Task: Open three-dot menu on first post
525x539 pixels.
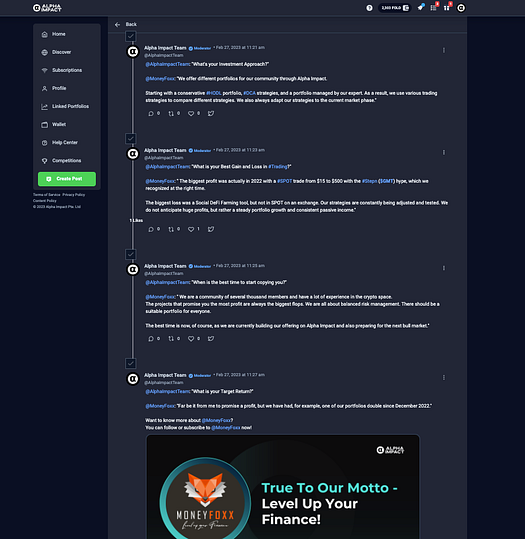Action: pos(444,50)
